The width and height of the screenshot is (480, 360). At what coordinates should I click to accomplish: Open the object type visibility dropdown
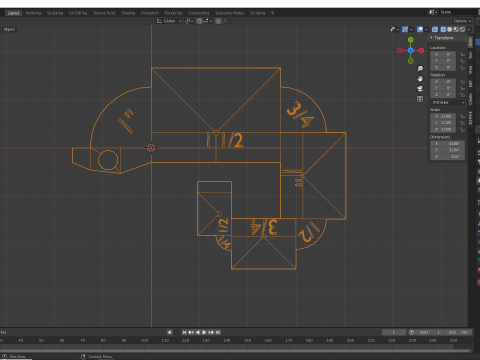(x=395, y=29)
